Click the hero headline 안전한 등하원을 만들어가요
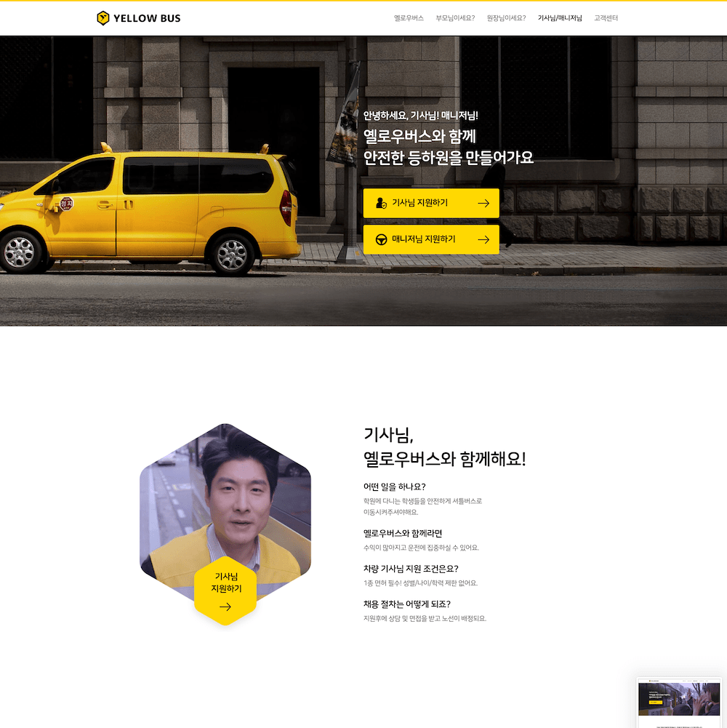727x728 pixels. (x=448, y=158)
